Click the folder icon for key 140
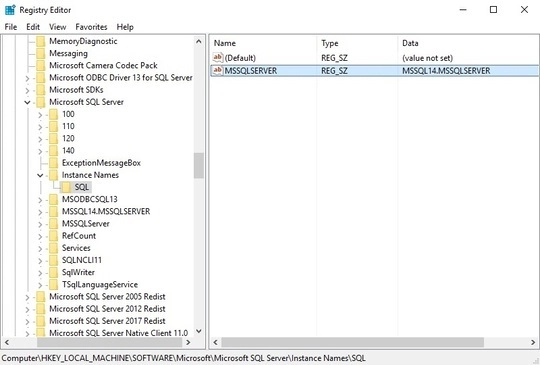540x365 pixels. pos(53,150)
